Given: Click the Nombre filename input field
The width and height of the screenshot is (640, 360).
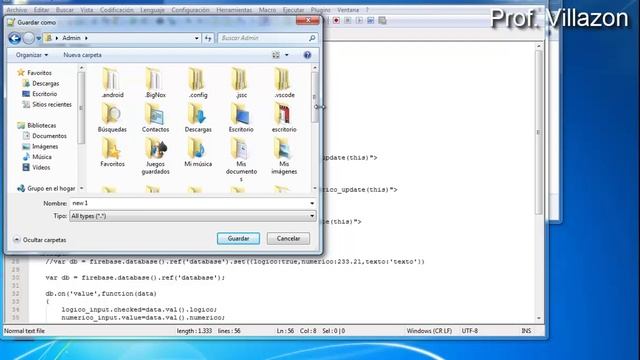Looking at the screenshot, I should 189,203.
